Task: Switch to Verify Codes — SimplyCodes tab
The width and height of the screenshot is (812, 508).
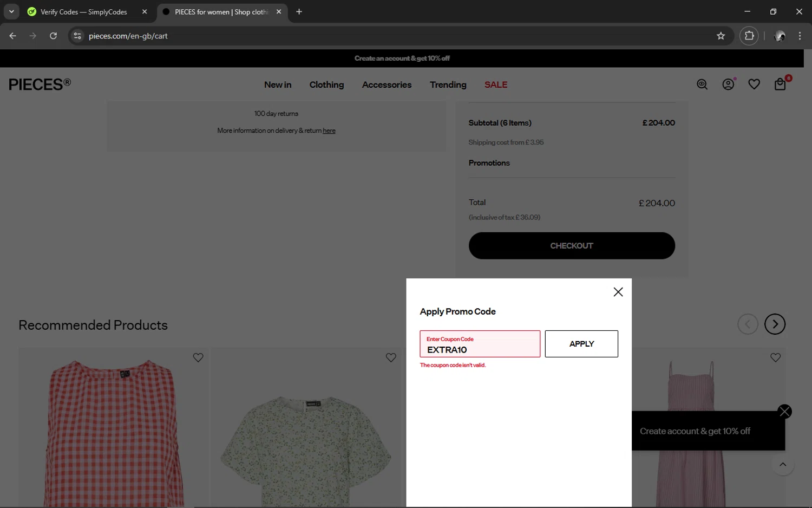Action: [x=84, y=12]
